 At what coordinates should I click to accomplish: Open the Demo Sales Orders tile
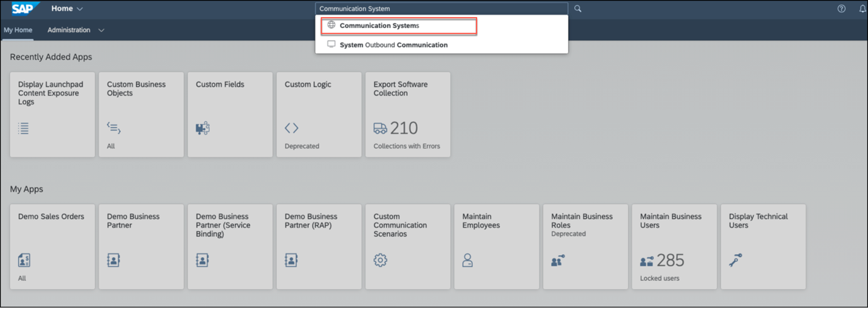pyautogui.click(x=52, y=247)
